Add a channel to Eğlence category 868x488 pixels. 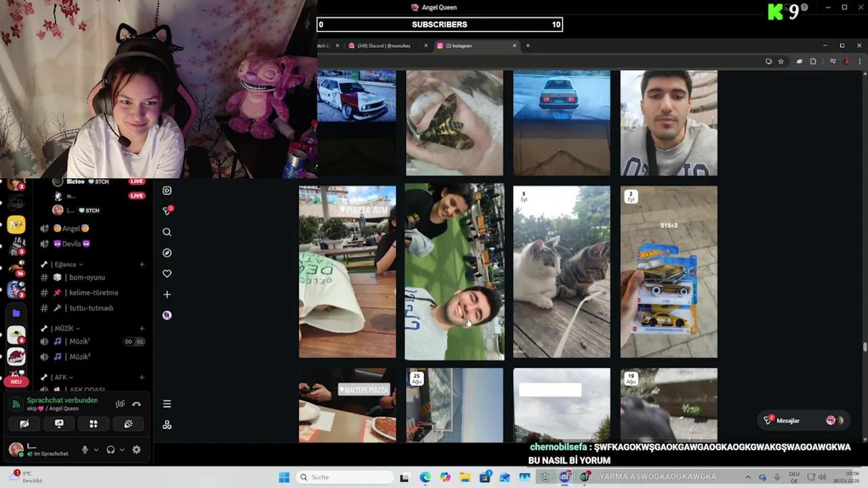[142, 264]
